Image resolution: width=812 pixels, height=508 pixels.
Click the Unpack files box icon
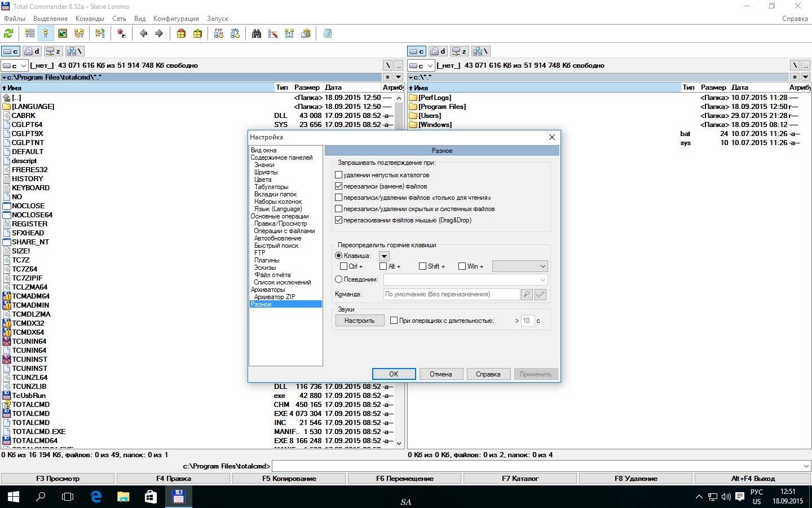click(x=197, y=34)
